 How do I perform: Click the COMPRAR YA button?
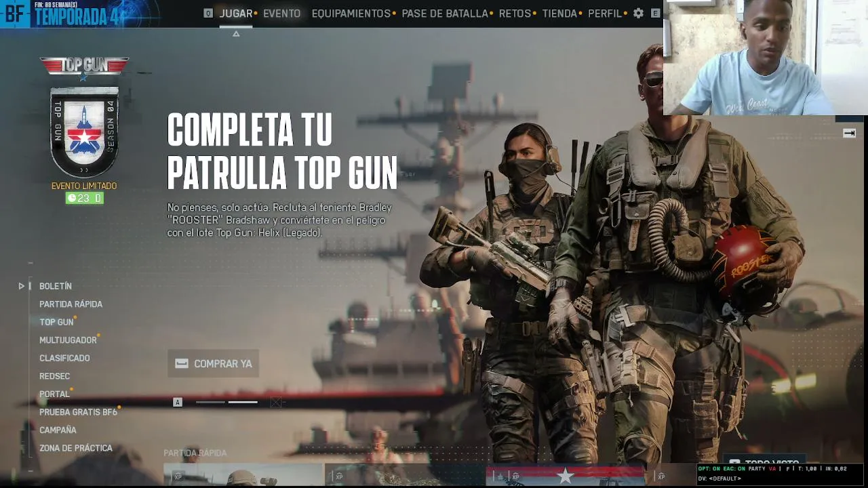pyautogui.click(x=214, y=364)
